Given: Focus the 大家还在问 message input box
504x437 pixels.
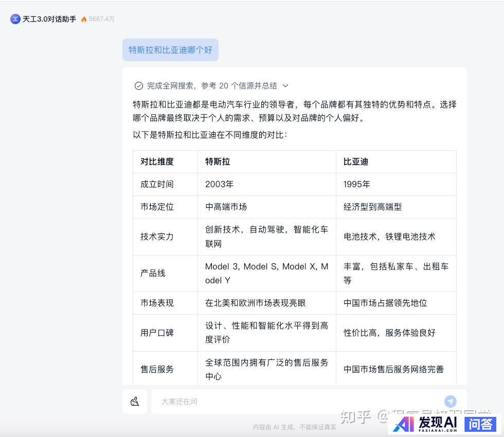Looking at the screenshot, I should coord(298,402).
